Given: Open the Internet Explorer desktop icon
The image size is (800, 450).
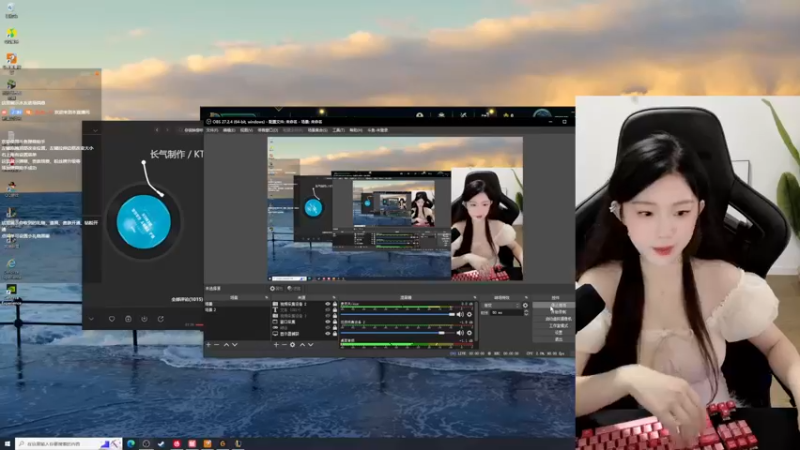Looking at the screenshot, I should point(11,266).
